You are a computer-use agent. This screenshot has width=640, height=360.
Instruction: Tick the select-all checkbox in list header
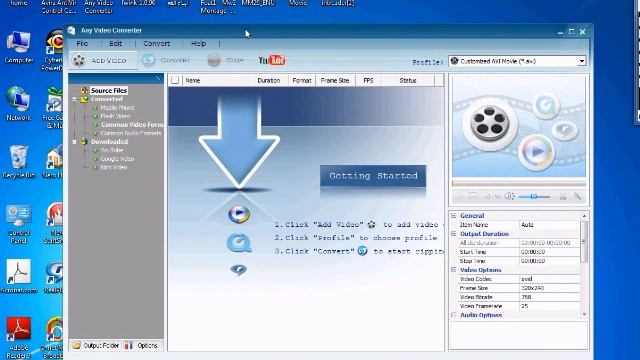coord(175,80)
